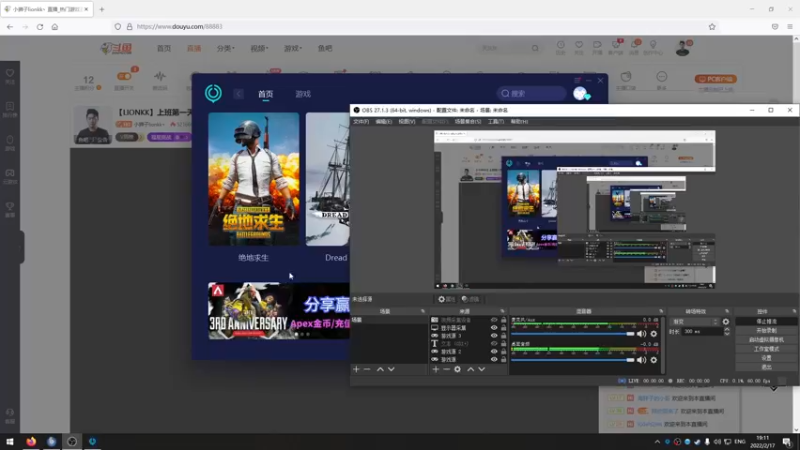Open 滤镜 filters for the selected source
Screen dimensions: 800x450
[470, 299]
